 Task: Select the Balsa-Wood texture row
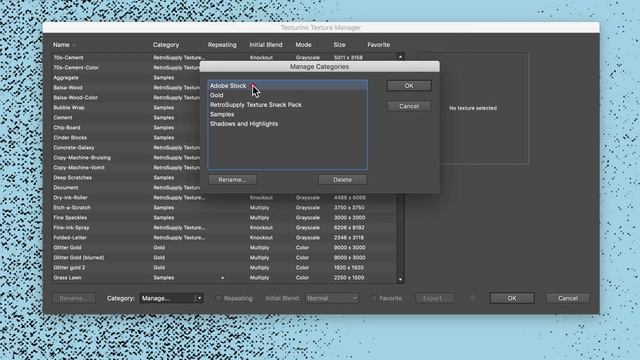(x=224, y=87)
